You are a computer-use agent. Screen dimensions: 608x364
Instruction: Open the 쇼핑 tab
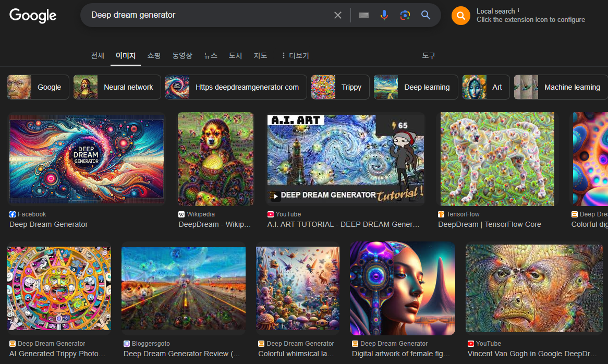click(x=154, y=55)
